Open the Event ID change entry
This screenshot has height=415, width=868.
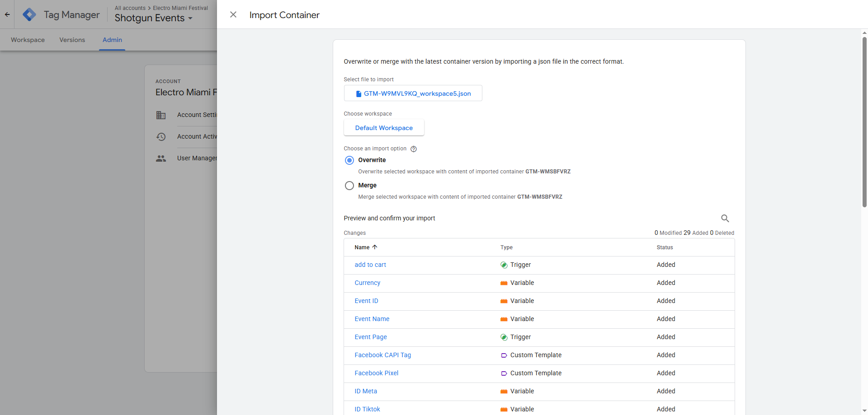366,301
